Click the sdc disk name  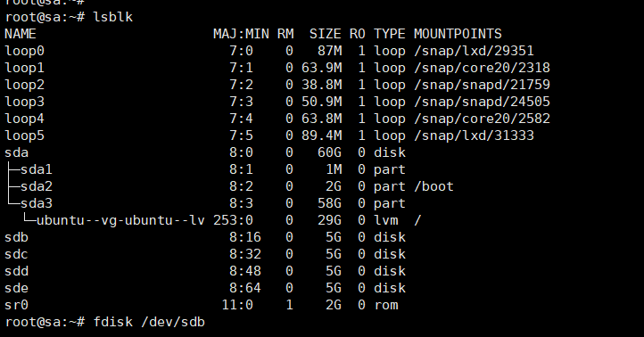[x=16, y=254]
